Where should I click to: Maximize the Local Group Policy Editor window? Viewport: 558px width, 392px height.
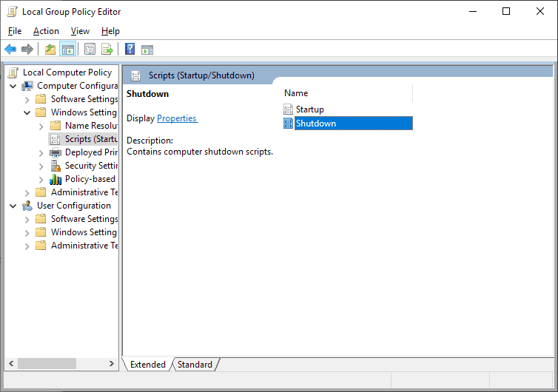(x=506, y=11)
